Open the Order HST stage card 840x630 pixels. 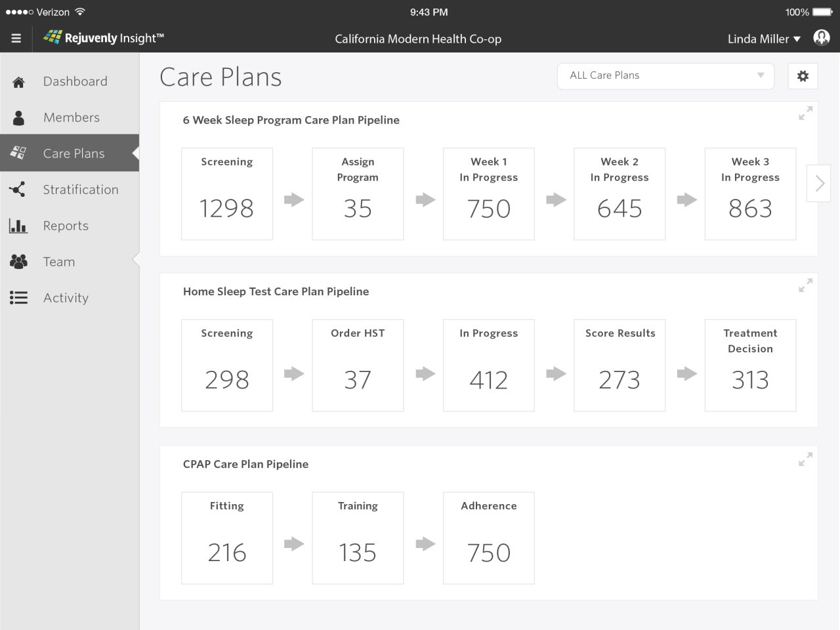358,366
